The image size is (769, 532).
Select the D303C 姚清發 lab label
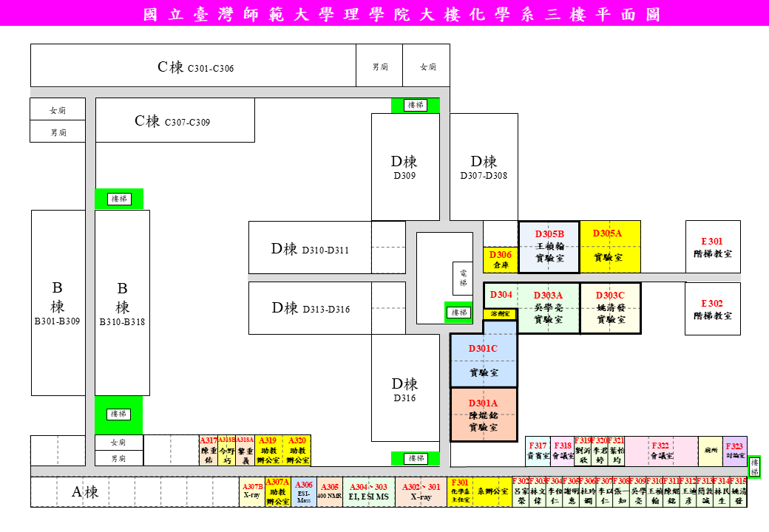pos(611,307)
